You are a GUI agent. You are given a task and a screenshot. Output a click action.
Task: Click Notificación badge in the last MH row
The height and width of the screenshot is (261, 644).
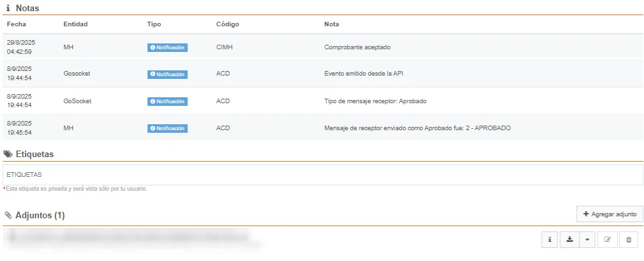pyautogui.click(x=167, y=128)
